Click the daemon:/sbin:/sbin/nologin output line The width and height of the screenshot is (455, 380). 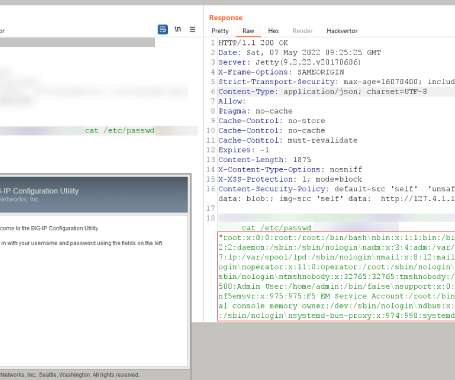coord(337,247)
